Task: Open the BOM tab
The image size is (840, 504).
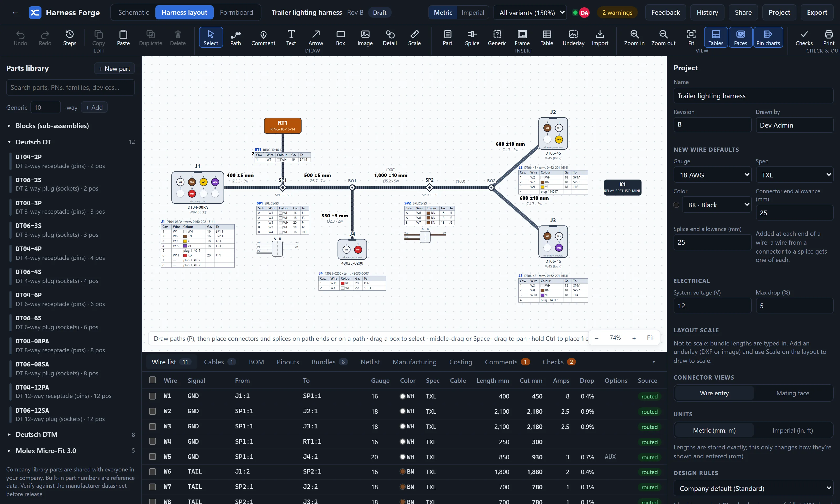Action: click(x=256, y=362)
